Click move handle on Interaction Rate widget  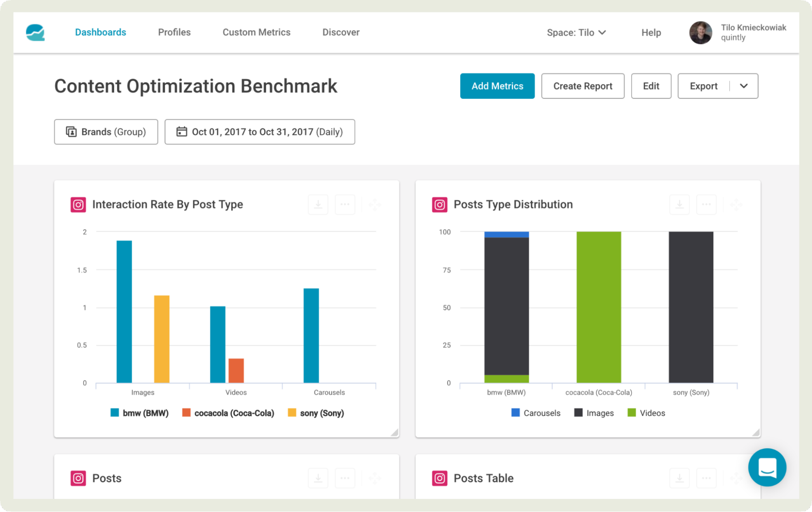pyautogui.click(x=375, y=204)
